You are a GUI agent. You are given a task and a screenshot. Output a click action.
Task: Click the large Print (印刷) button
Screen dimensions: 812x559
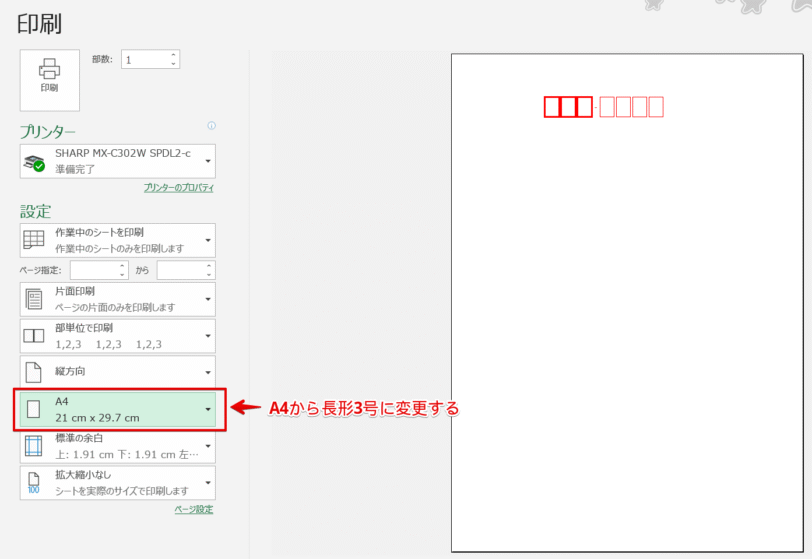pos(50,80)
